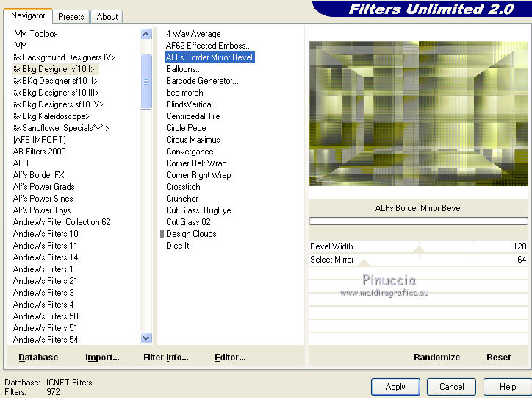532x398 pixels.
Task: Reset the filter settings
Action: (x=498, y=358)
